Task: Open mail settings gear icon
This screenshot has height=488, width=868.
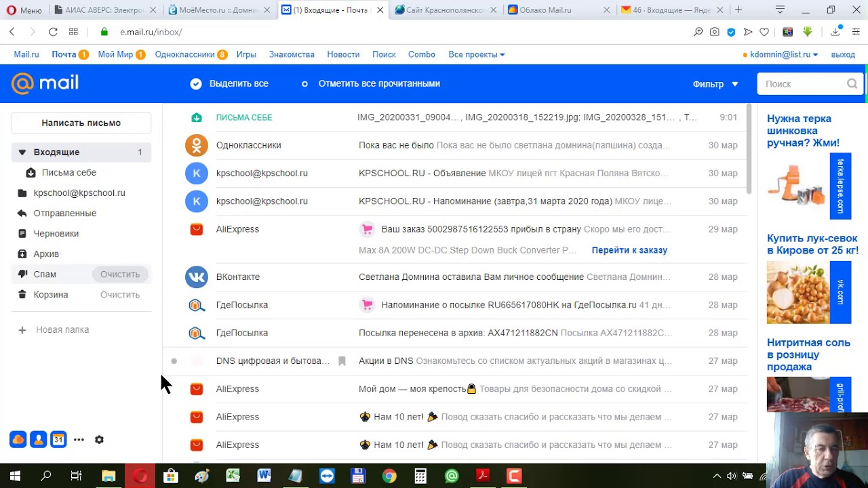Action: (99, 440)
